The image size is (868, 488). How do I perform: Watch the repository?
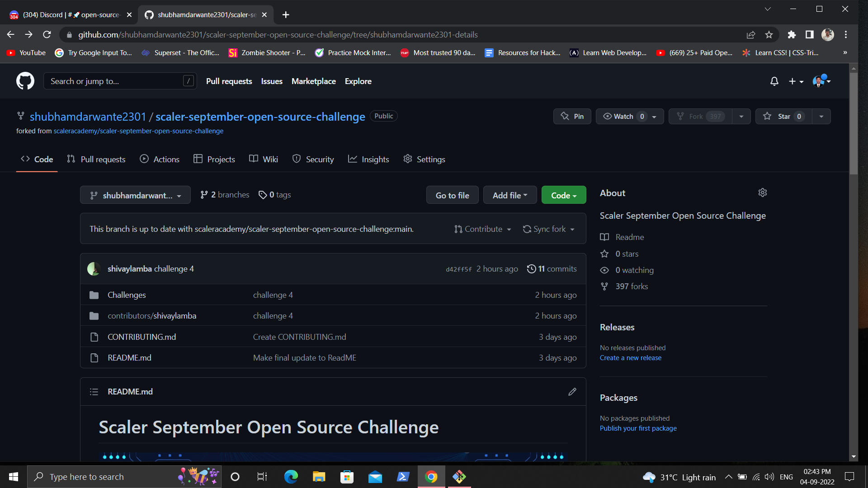623,116
